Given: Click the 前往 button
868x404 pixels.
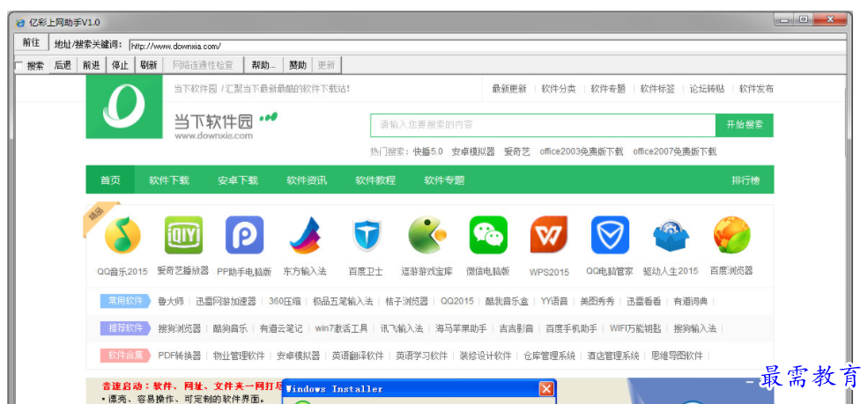Looking at the screenshot, I should click(x=31, y=42).
